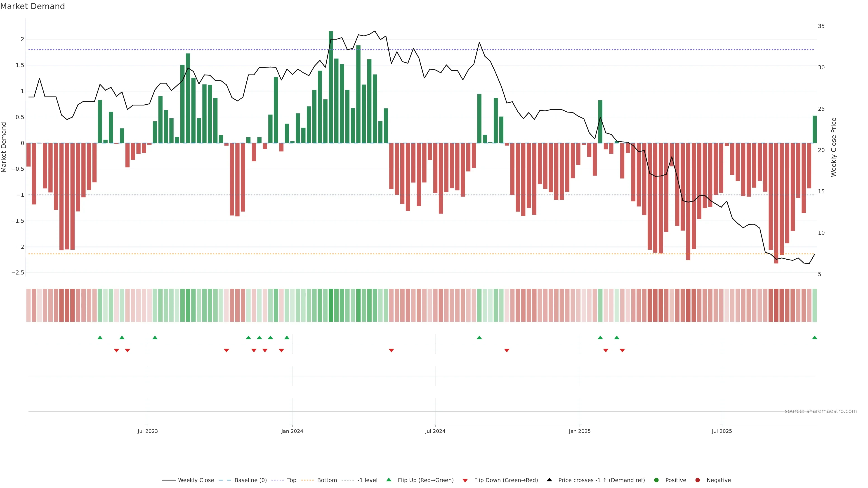Image resolution: width=868 pixels, height=488 pixels.
Task: Click the Jul 2025 x-axis label
Action: tap(722, 431)
